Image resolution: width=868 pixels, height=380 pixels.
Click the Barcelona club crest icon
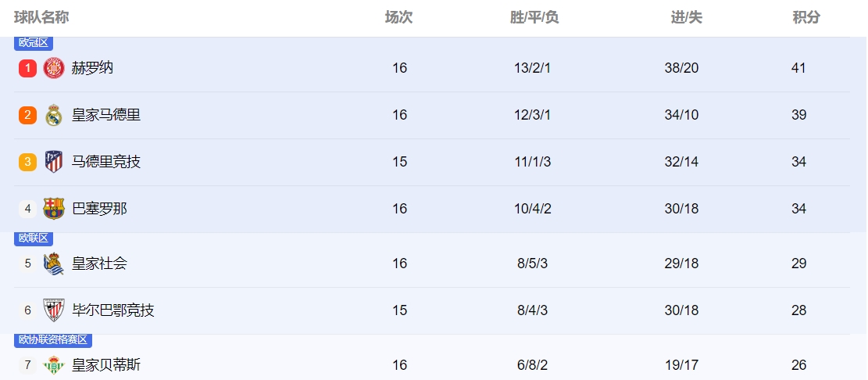point(54,209)
